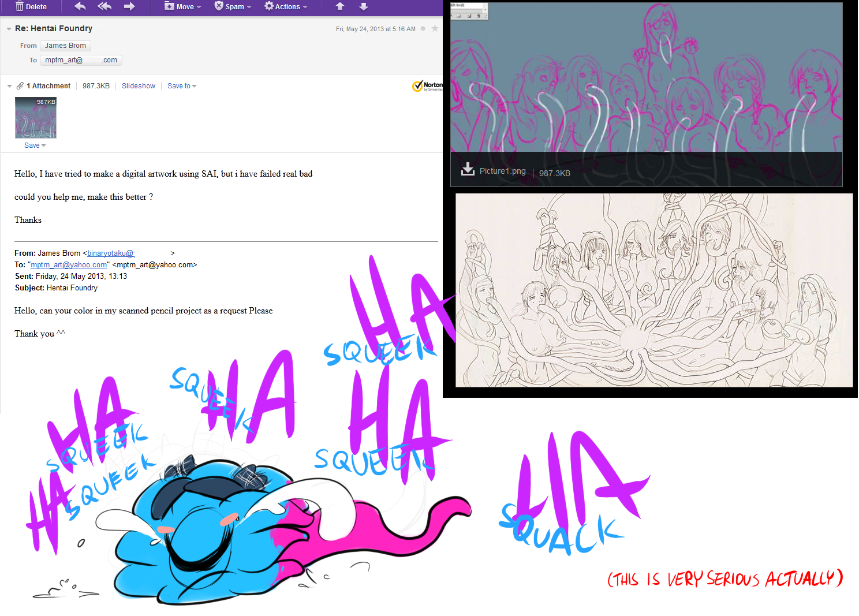This screenshot has height=616, width=859.
Task: Click the download icon beside Picture1.png
Action: tap(468, 170)
